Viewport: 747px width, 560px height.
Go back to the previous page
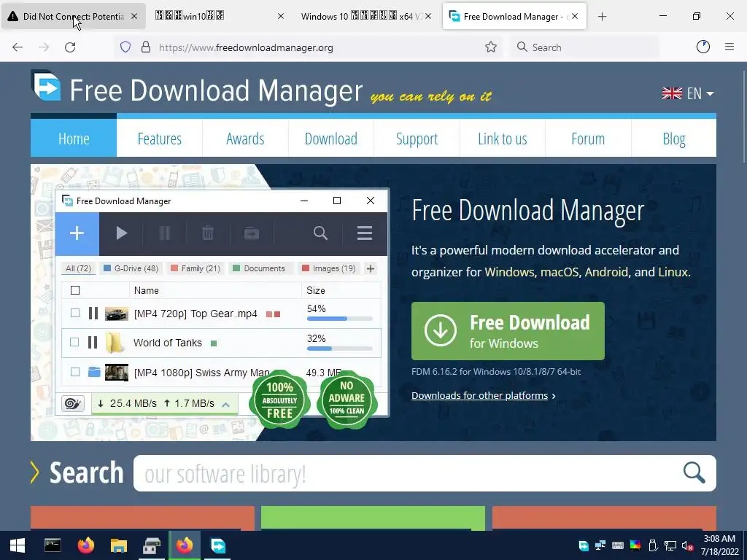click(18, 47)
